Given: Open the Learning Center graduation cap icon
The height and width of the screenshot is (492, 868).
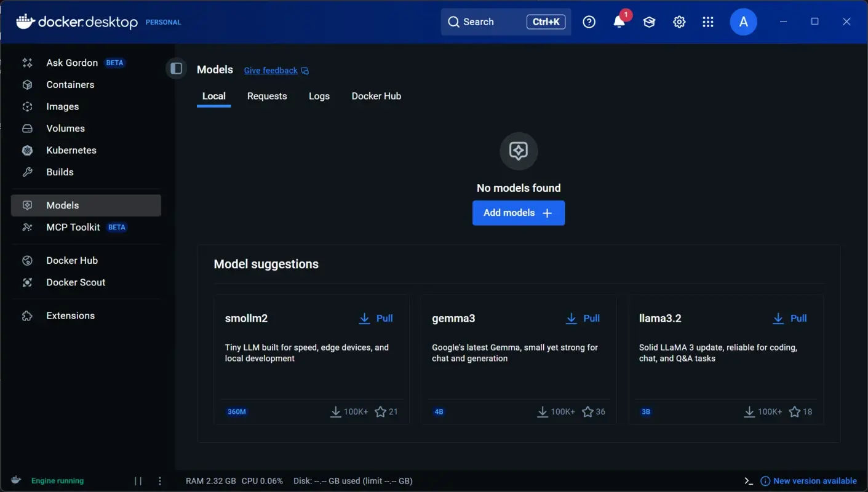Looking at the screenshot, I should 649,22.
